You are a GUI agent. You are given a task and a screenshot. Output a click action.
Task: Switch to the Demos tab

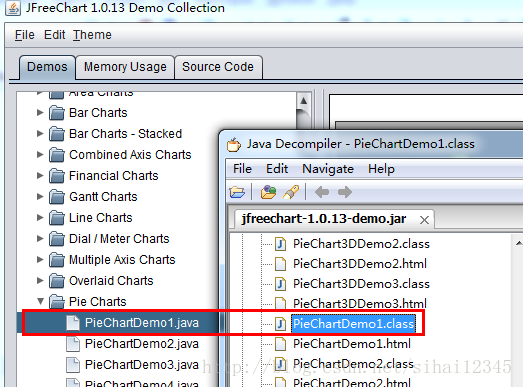point(47,67)
